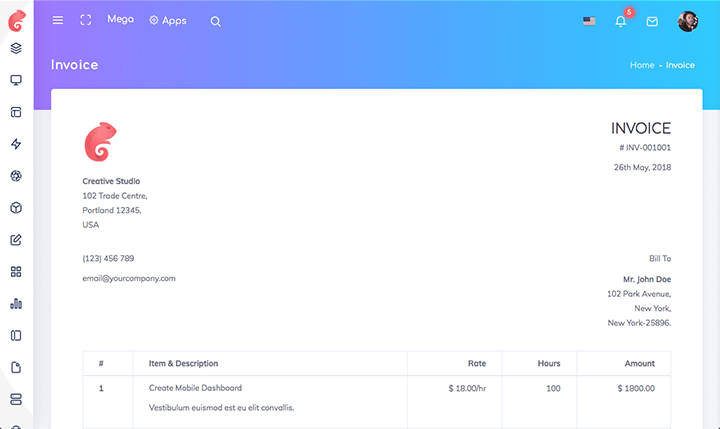The image size is (720, 429).
Task: Open the monitor sidebar icon
Action: [16, 80]
